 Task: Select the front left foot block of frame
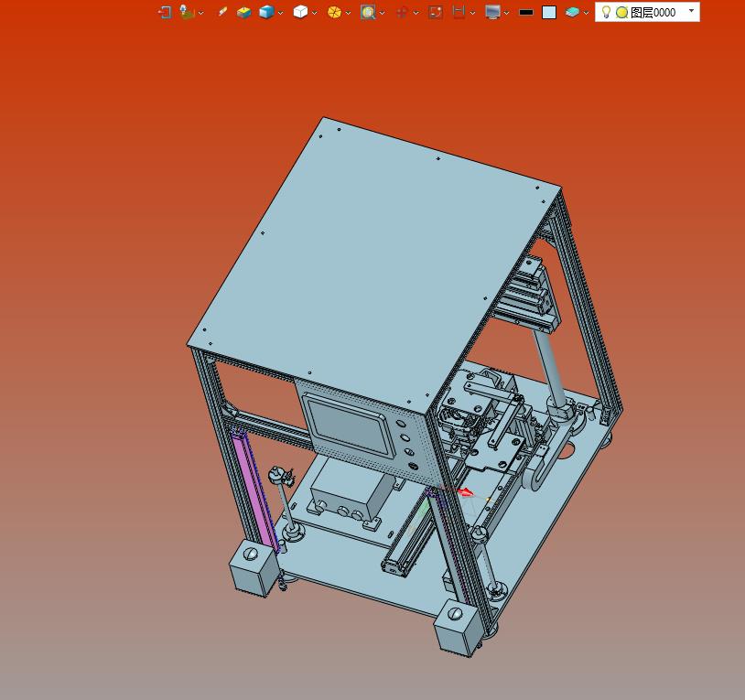point(254,568)
